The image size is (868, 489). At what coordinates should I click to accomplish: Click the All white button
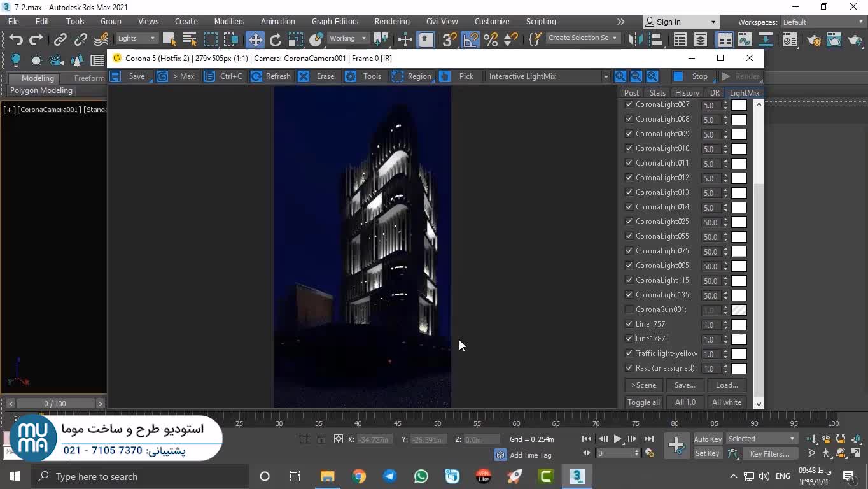727,402
